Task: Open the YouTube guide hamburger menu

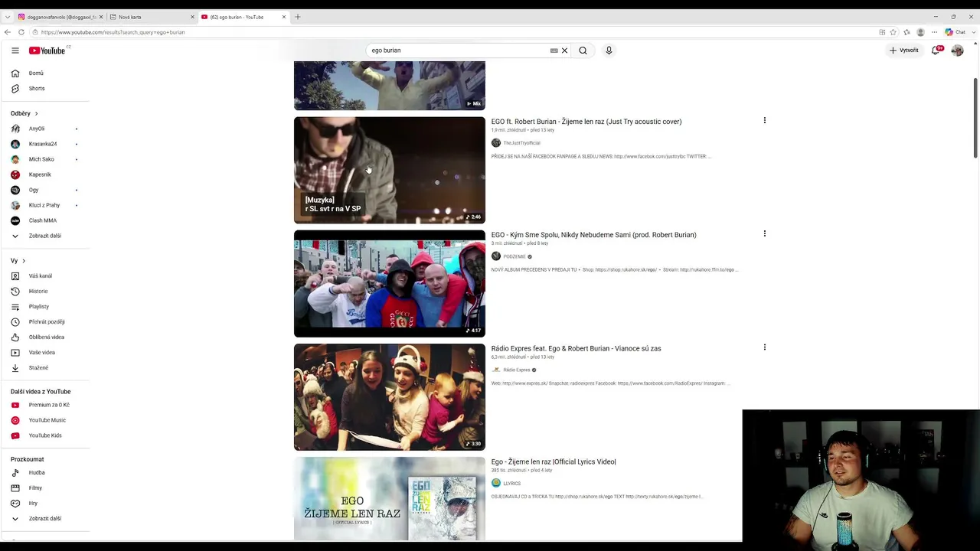Action: click(x=15, y=51)
